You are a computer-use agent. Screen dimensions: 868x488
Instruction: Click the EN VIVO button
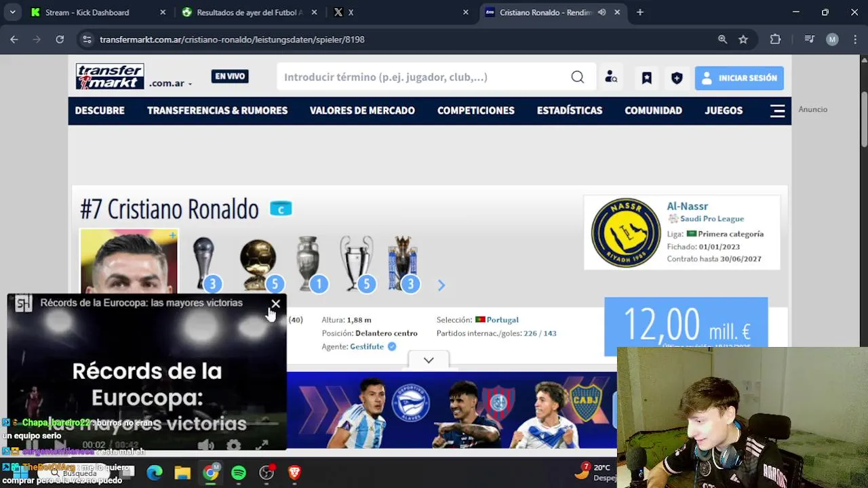230,77
